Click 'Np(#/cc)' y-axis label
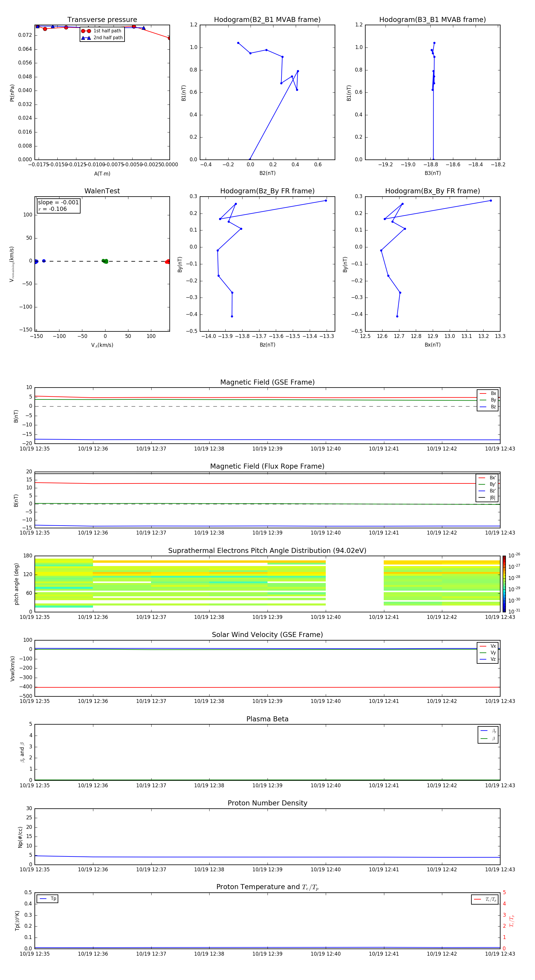 point(21,837)
